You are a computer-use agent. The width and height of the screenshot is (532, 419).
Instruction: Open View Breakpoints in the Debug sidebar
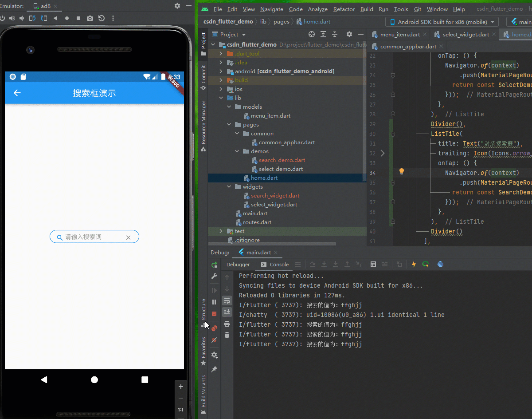point(214,328)
